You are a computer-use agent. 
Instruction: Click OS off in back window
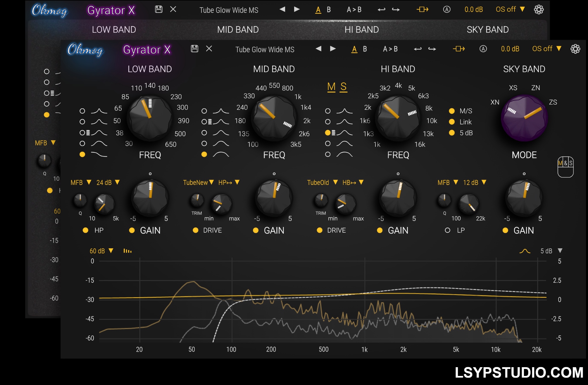(x=510, y=9)
